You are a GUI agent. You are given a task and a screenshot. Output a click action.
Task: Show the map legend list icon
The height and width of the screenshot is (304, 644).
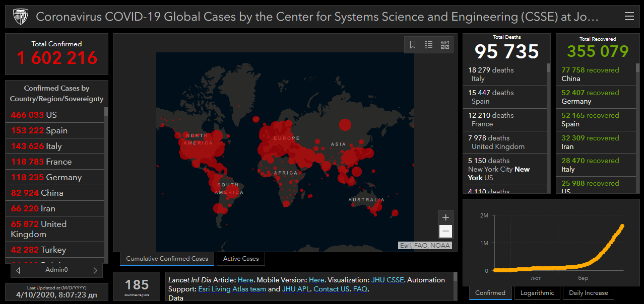coord(429,45)
